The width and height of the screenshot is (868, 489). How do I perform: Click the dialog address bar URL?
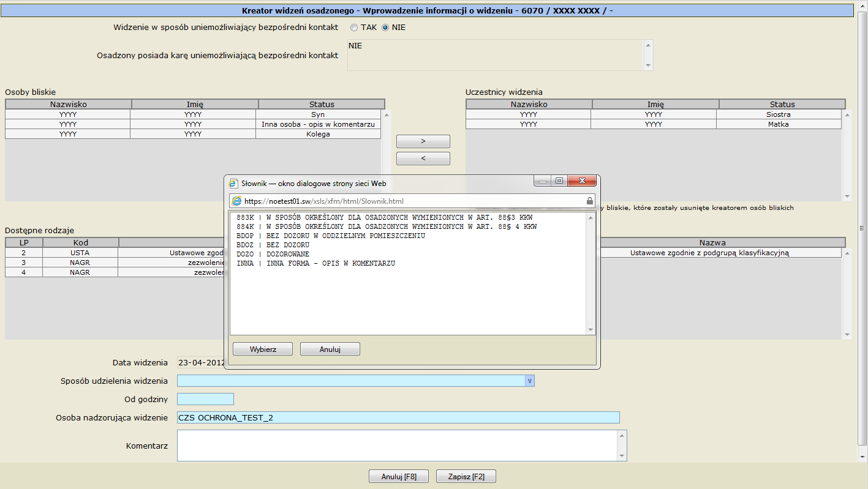tap(324, 201)
